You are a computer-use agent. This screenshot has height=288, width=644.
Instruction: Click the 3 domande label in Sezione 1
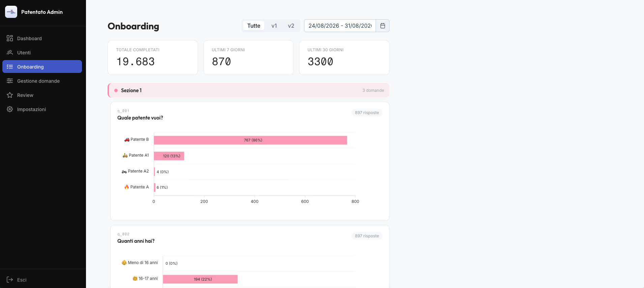coord(373,90)
